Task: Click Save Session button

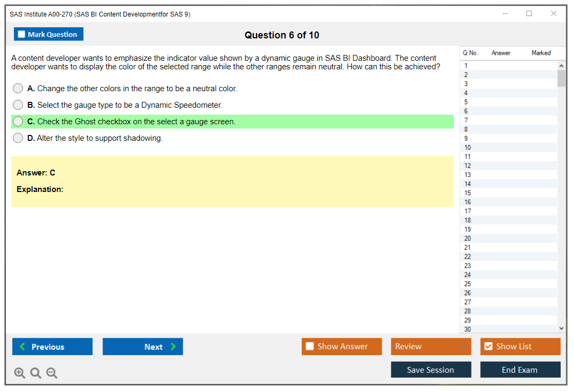Action: 430,370
